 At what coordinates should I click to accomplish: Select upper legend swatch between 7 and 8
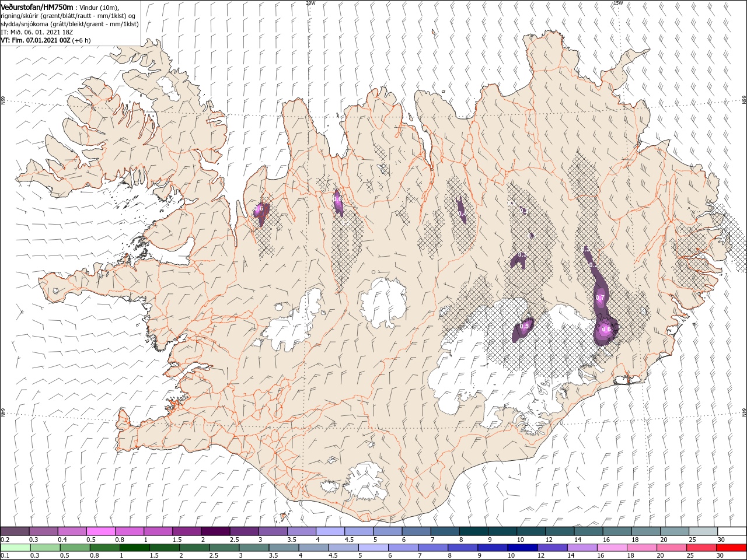pos(445,531)
